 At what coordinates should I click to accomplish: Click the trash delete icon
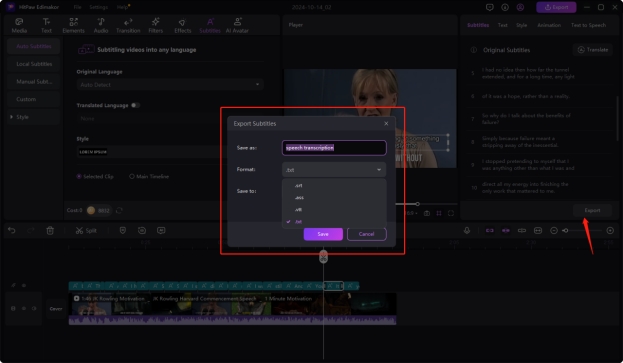[50, 230]
